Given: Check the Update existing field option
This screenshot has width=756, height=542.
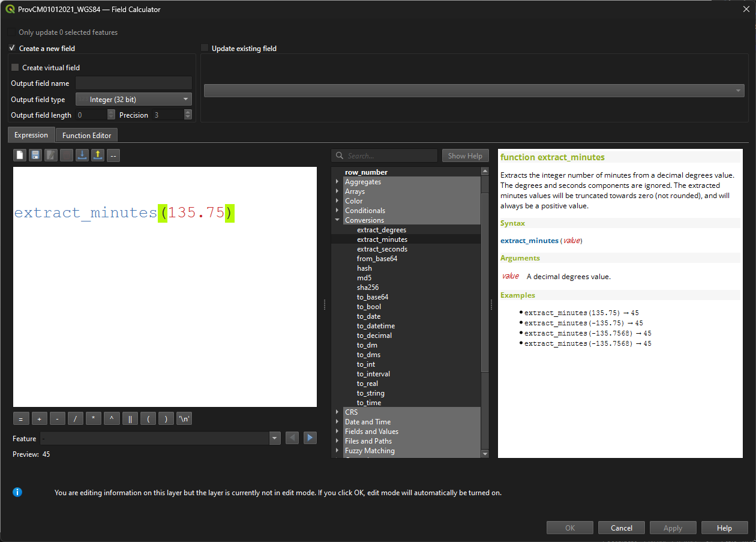Looking at the screenshot, I should click(205, 48).
